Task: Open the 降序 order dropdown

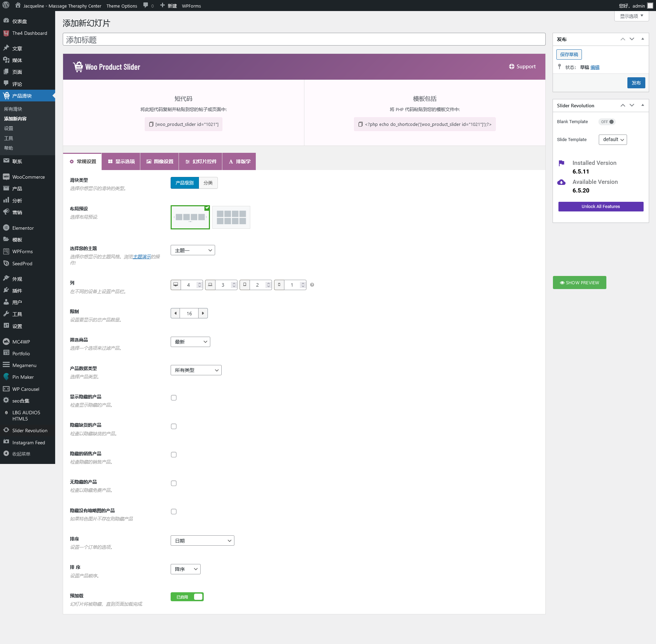Action: pyautogui.click(x=185, y=569)
